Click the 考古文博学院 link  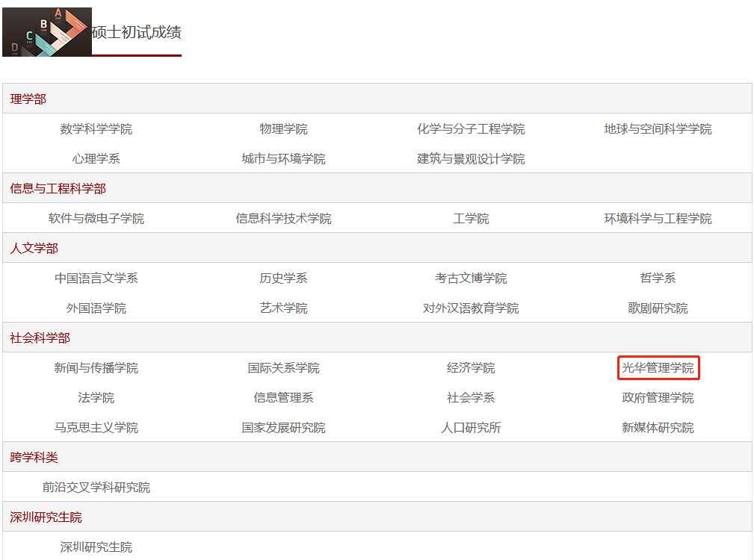[471, 279]
